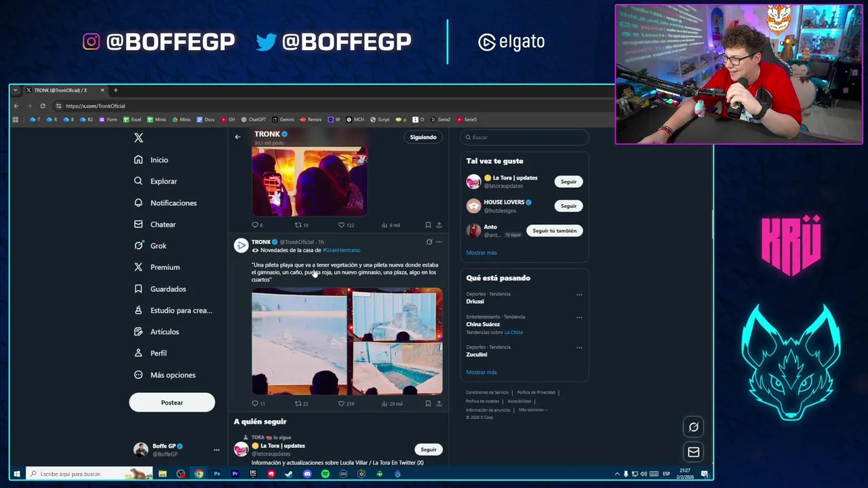
Task: Reply to the post with 11 replies
Action: coord(258,403)
